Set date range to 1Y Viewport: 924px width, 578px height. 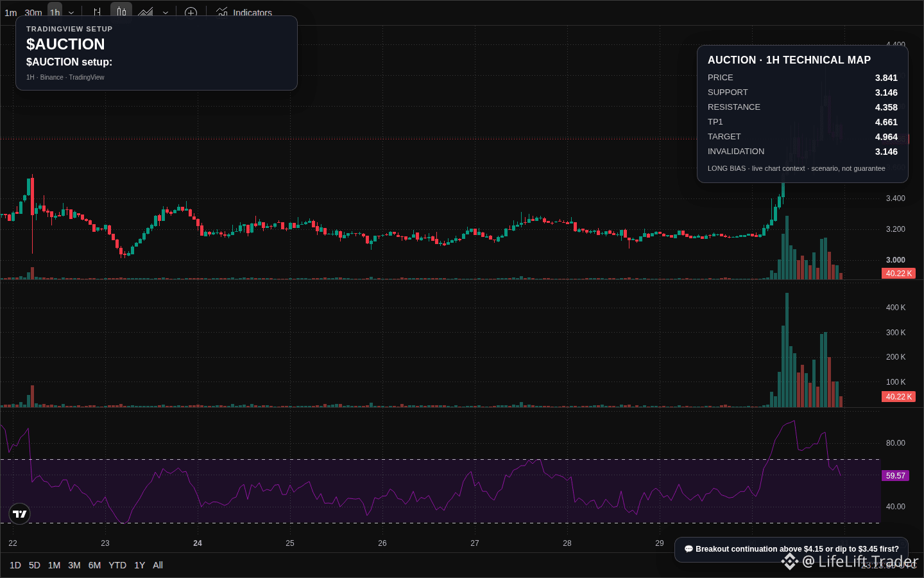[140, 565]
